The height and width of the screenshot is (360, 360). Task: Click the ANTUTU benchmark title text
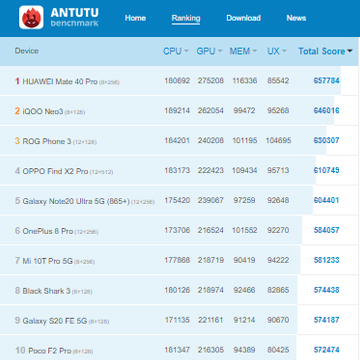point(75,17)
